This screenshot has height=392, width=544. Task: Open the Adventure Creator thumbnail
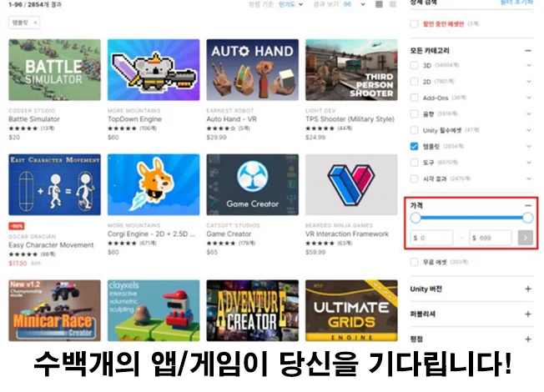point(253,310)
